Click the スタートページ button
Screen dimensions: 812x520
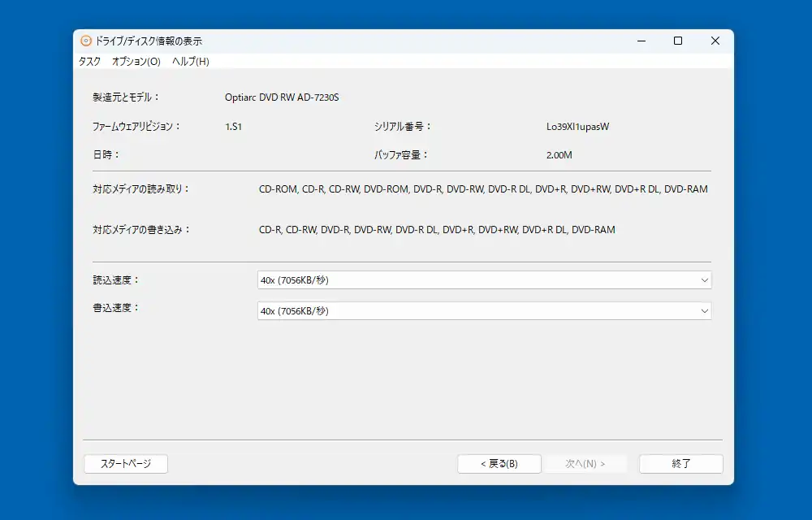[126, 464]
